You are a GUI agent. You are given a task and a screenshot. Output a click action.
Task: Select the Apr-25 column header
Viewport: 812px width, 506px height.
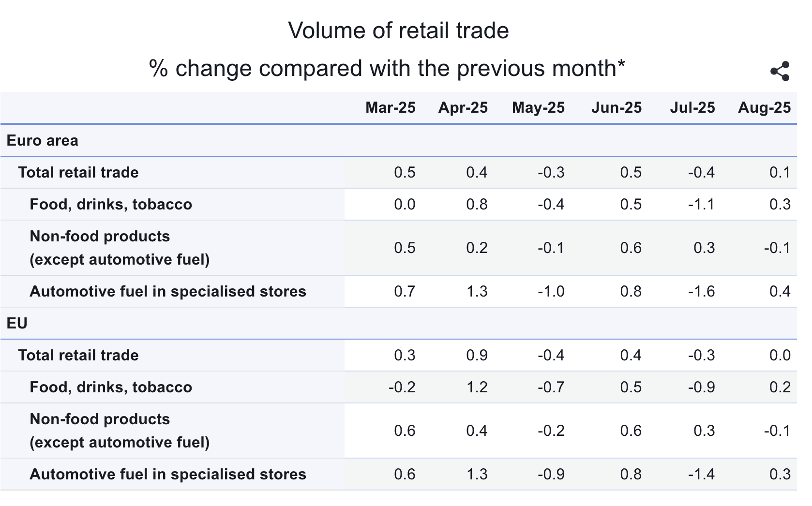pyautogui.click(x=463, y=107)
